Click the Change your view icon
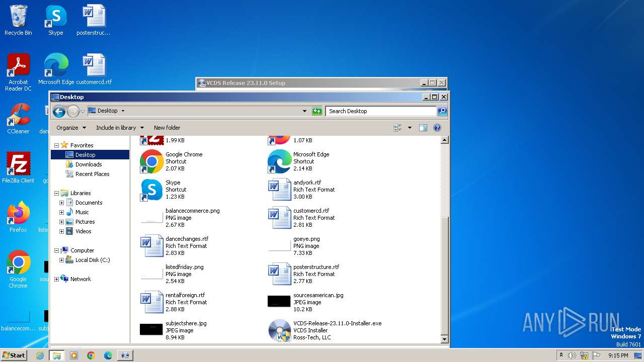 point(397,128)
